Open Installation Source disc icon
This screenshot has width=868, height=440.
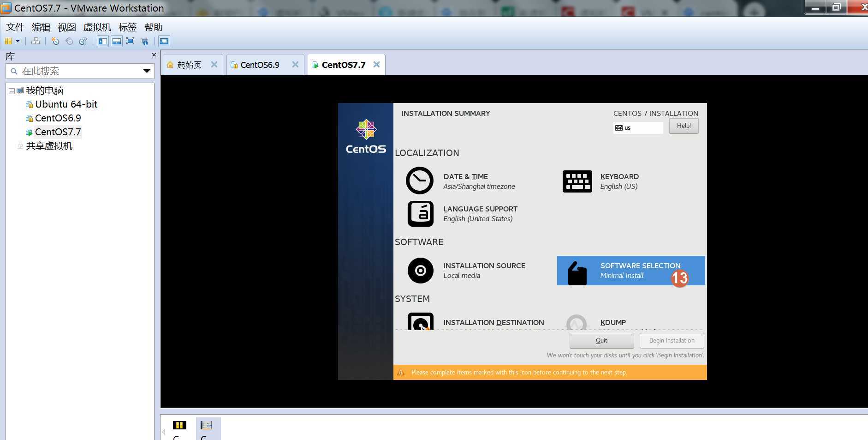[421, 271]
